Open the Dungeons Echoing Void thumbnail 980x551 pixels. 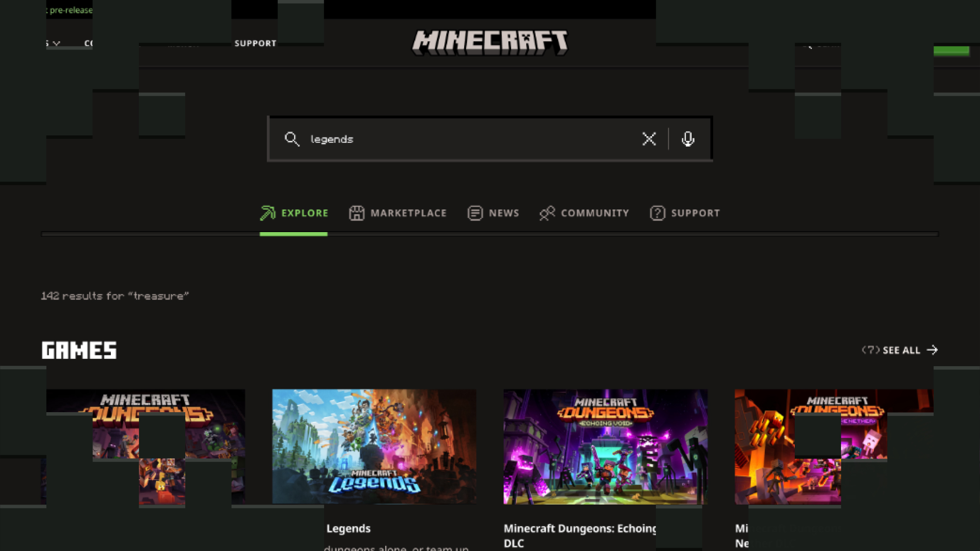(x=605, y=446)
